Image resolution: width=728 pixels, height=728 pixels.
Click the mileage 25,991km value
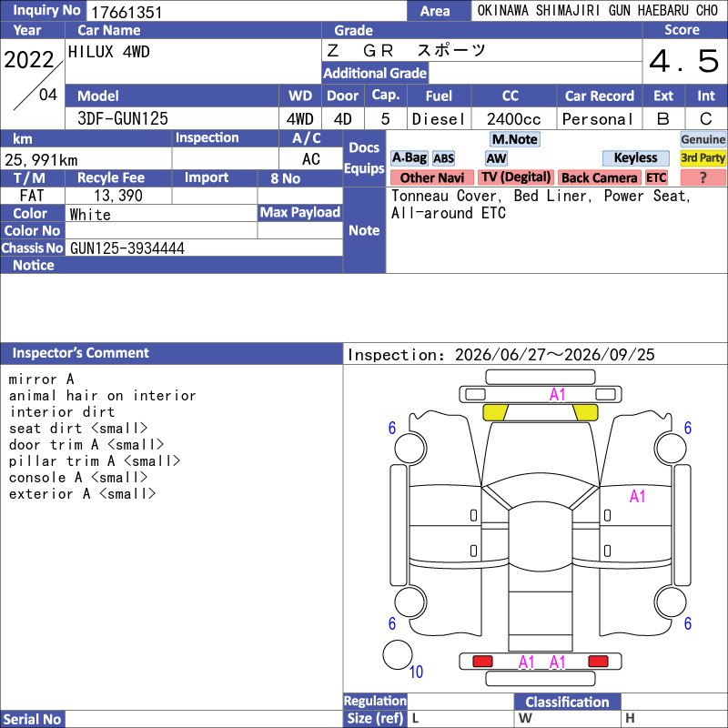coord(41,160)
